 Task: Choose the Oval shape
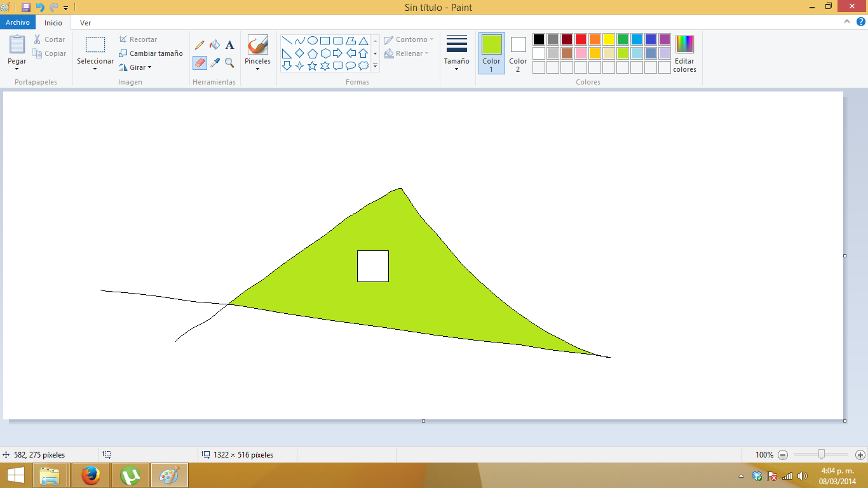click(x=313, y=41)
